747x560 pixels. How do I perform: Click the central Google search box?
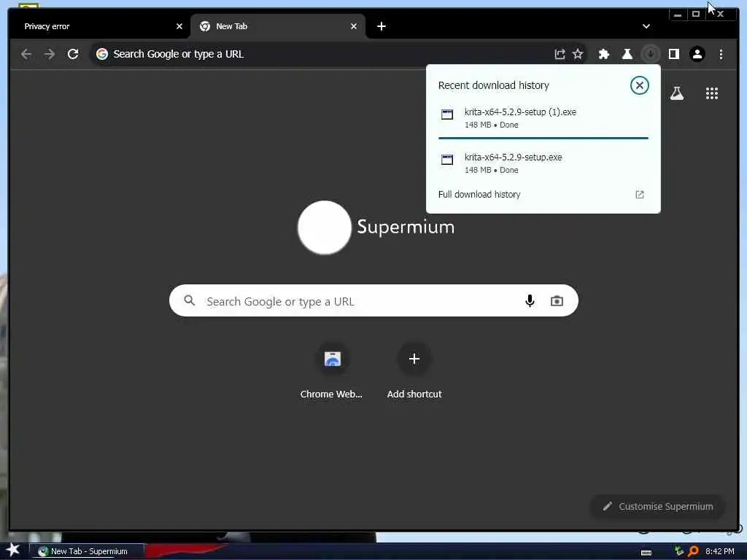point(373,301)
